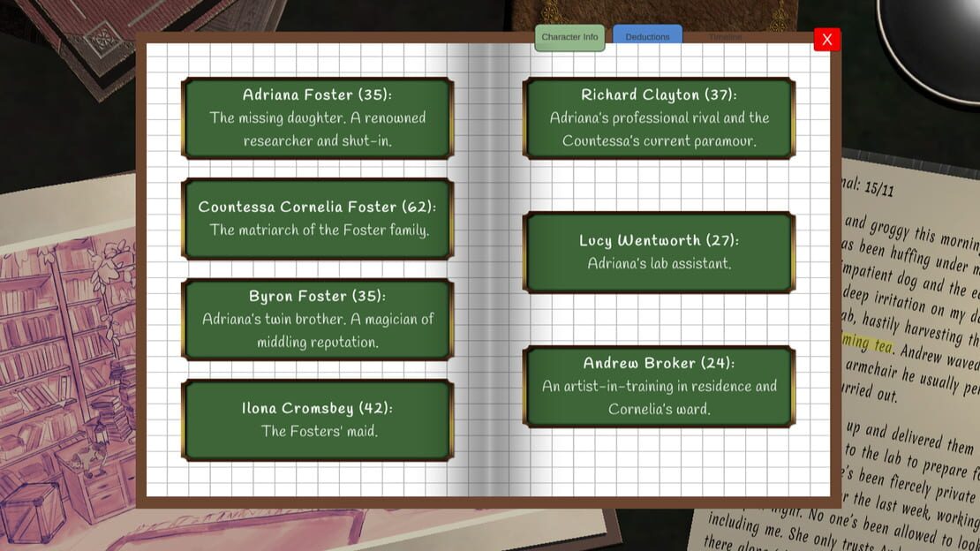Viewport: 980px width, 551px height.
Task: Close the notebook with red X
Action: (x=827, y=40)
